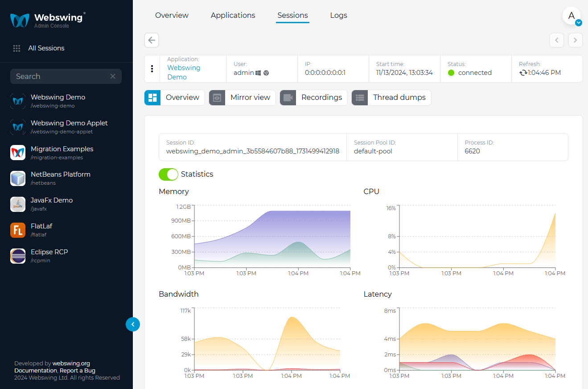Go to the next session with the chevron
588x389 pixels.
tap(576, 40)
